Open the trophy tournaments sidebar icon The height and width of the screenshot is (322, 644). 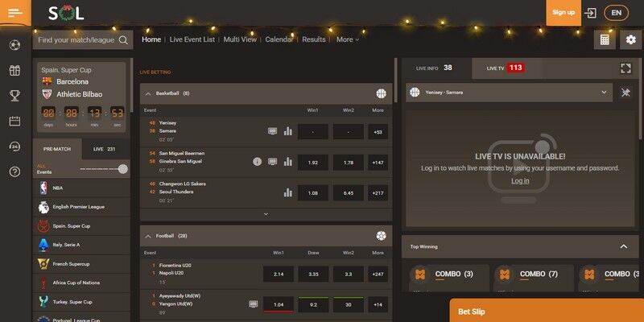14,96
